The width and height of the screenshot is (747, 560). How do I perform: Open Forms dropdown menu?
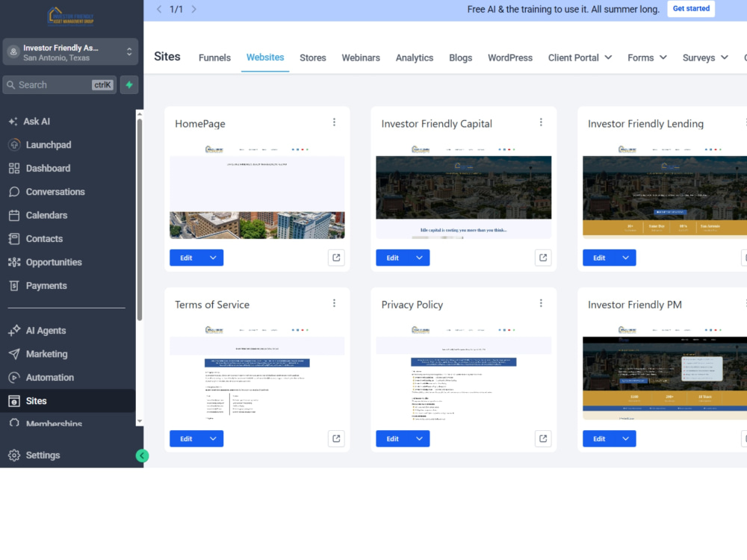(x=647, y=57)
